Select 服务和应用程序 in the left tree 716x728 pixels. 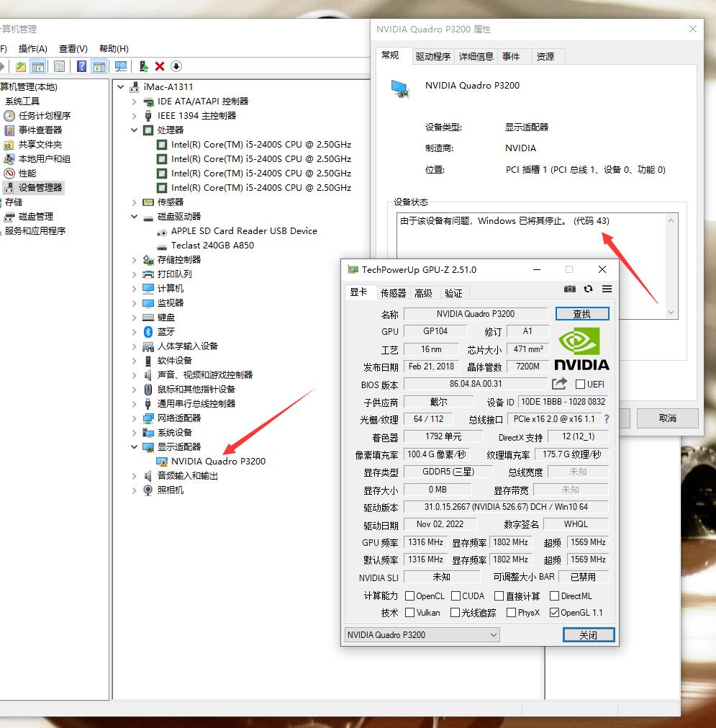(35, 230)
